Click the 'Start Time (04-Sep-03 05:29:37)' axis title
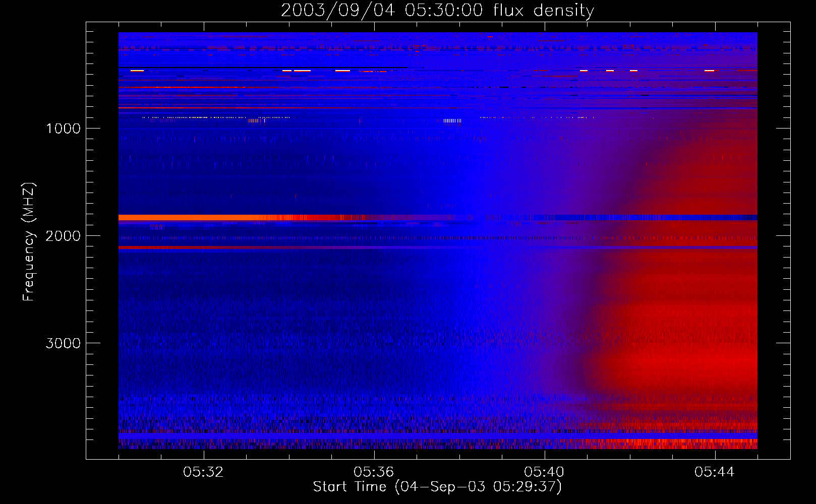The image size is (816, 504). (437, 487)
